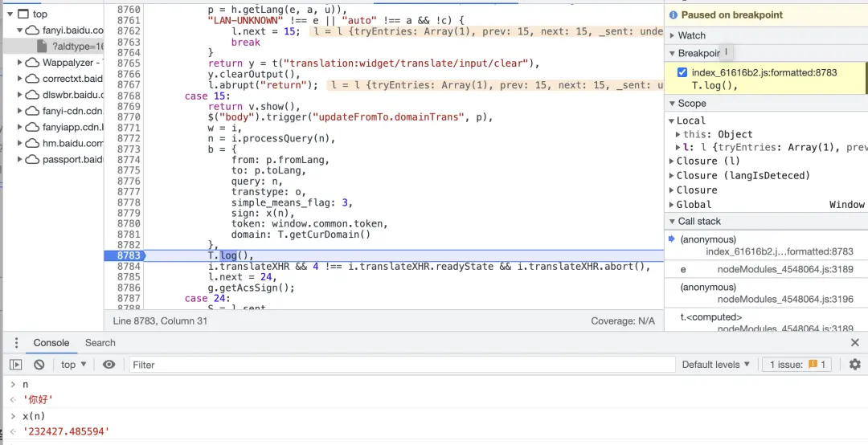Screen dimensions: 868x445
Task: Expand the Global scope entry
Action: point(671,205)
